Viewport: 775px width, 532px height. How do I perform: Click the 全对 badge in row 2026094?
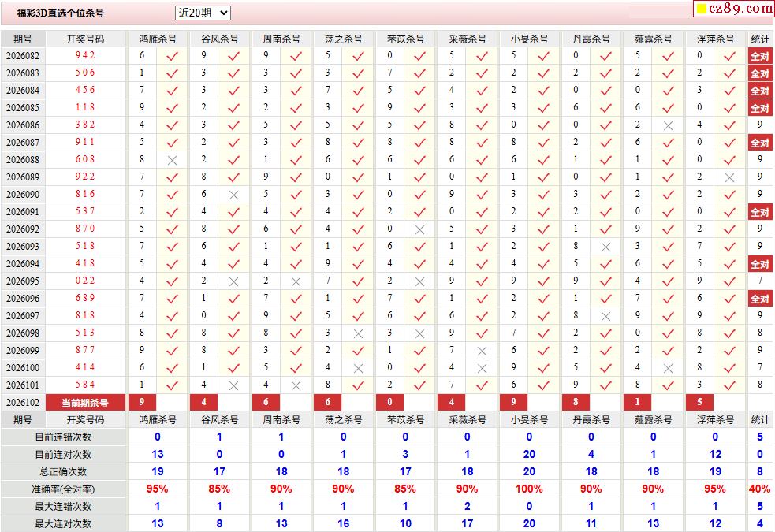pyautogui.click(x=760, y=264)
